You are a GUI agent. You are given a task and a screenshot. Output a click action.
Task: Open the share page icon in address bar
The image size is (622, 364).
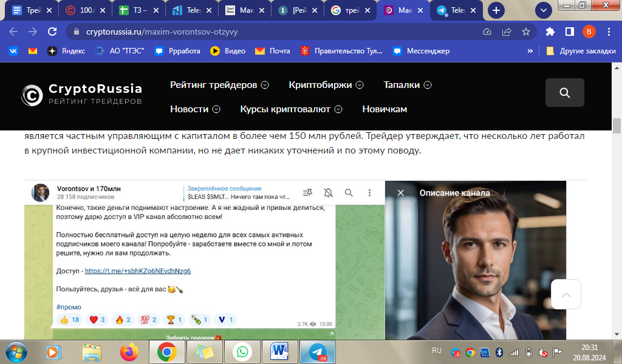507,32
